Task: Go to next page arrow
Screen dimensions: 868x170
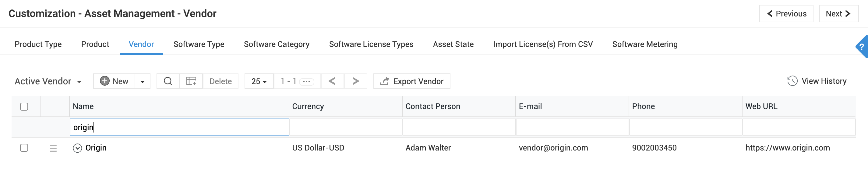Action: (355, 81)
